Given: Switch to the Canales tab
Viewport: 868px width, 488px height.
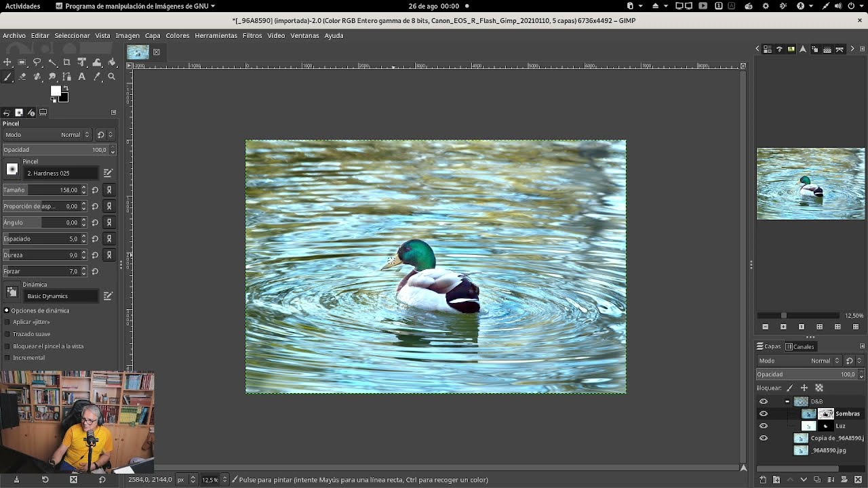Looking at the screenshot, I should pyautogui.click(x=800, y=346).
